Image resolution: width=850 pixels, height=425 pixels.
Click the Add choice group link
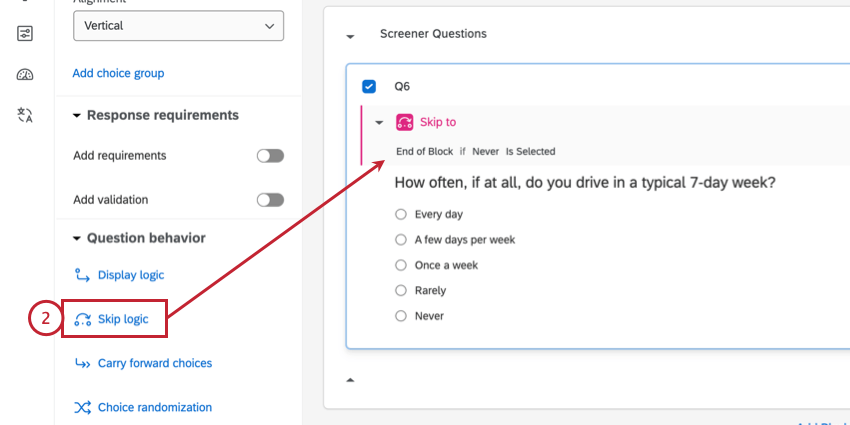[118, 73]
